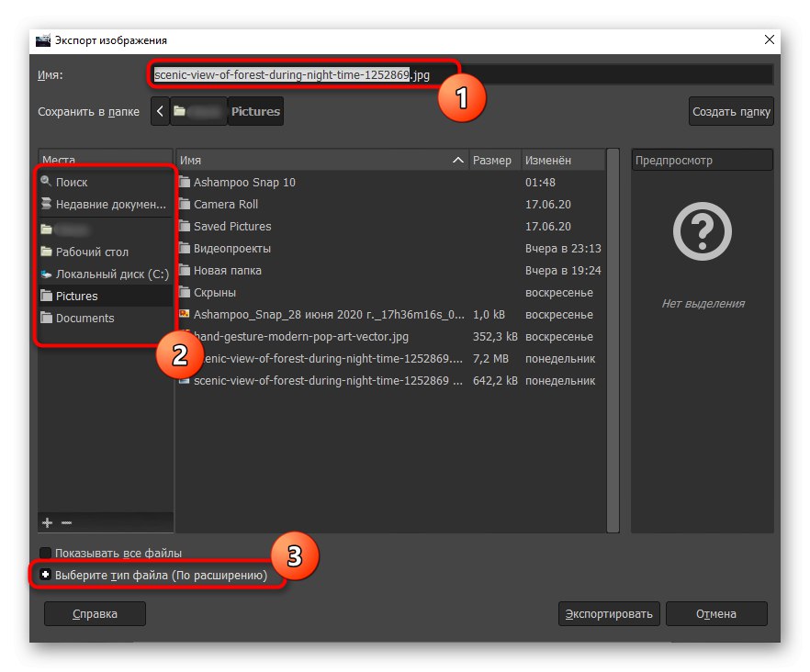Screen dimensions: 810x672
Task: Sort by the Имя column header
Action: (x=322, y=160)
